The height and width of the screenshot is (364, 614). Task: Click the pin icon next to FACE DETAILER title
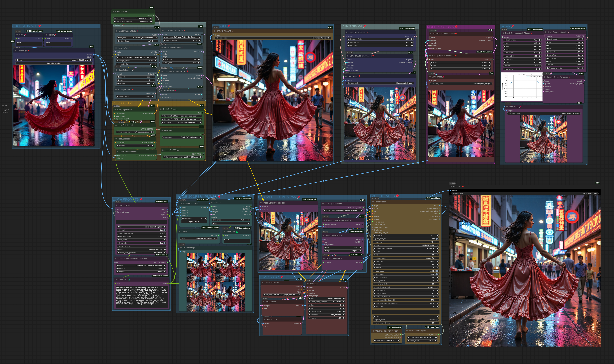(397, 196)
